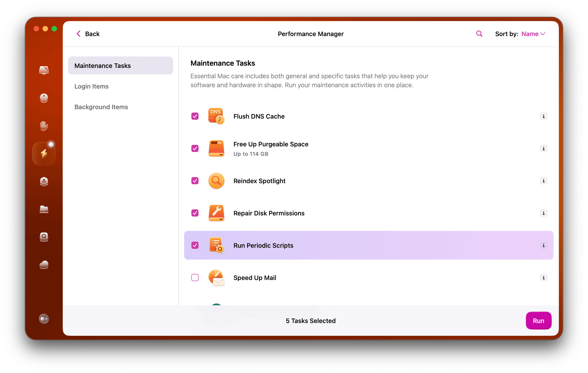588x373 pixels.
Task: Deselect the Repair Disk Permissions task
Action: 195,213
